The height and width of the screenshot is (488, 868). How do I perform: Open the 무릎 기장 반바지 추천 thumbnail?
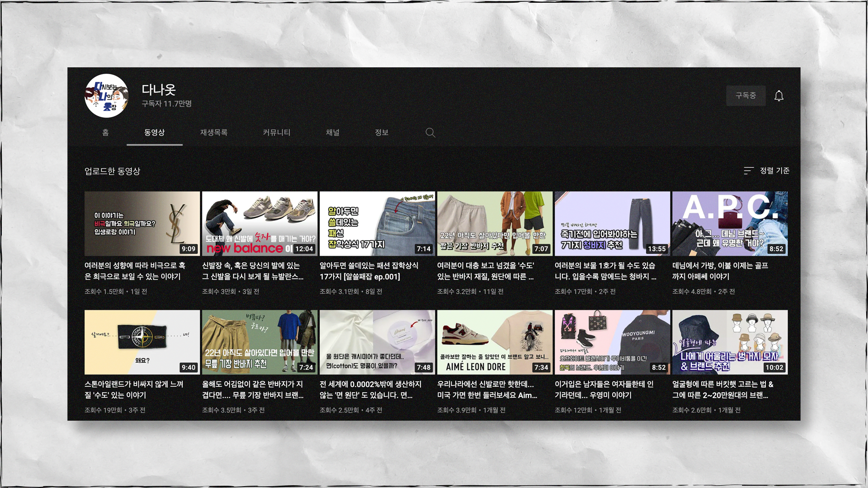click(259, 342)
